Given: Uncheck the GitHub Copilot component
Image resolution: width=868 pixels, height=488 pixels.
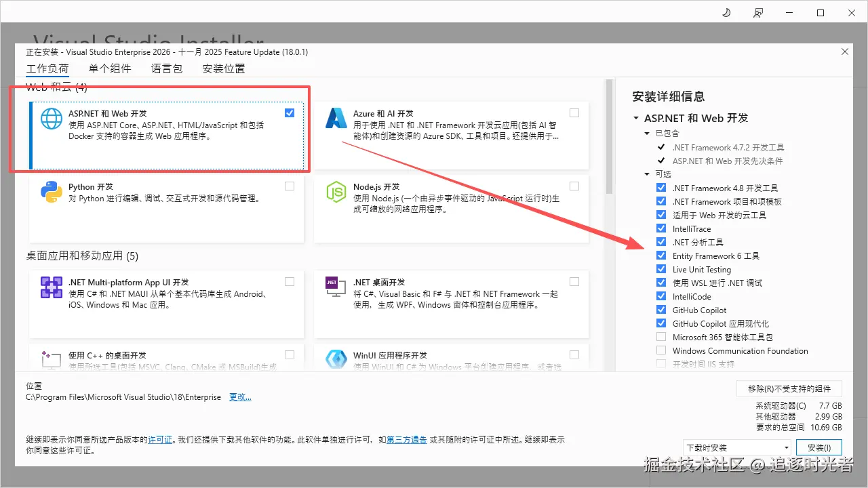Looking at the screenshot, I should [661, 310].
